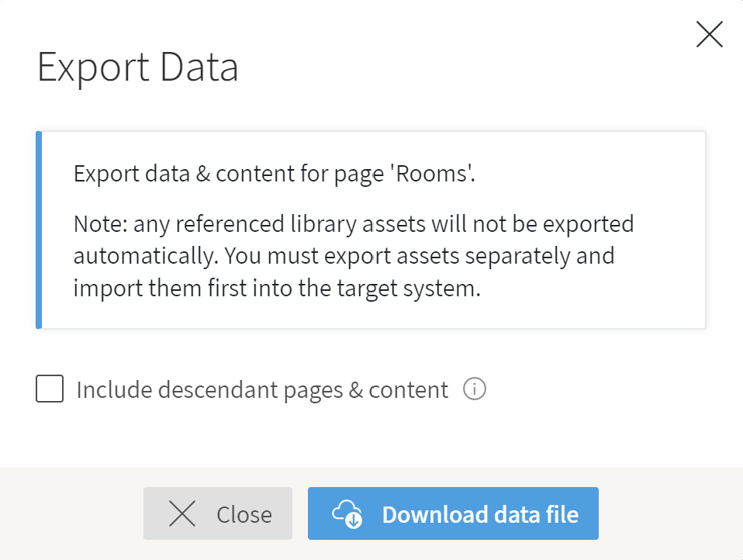This screenshot has height=560, width=743.
Task: Click the info icon beside descendant pages option
Action: pos(475,389)
